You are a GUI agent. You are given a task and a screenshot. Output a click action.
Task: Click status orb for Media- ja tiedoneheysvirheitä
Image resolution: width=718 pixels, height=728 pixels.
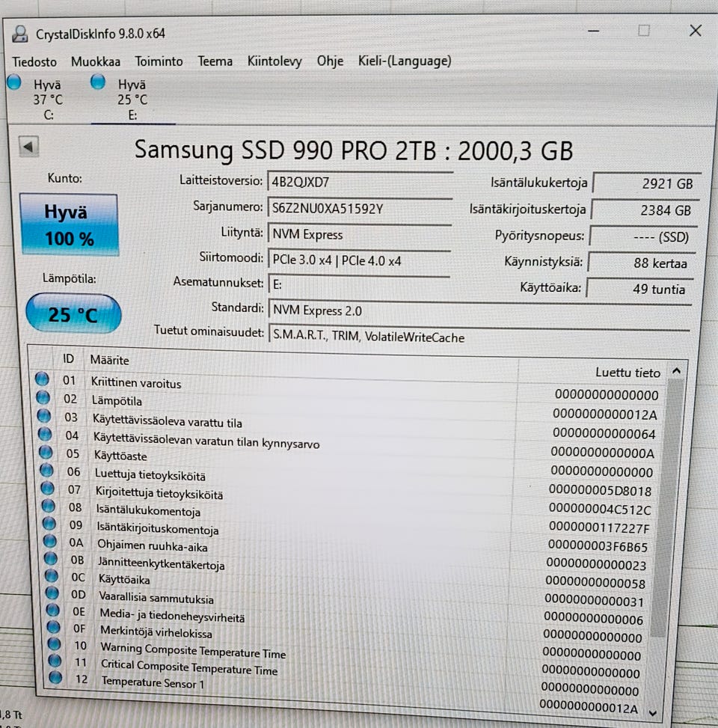point(53,610)
